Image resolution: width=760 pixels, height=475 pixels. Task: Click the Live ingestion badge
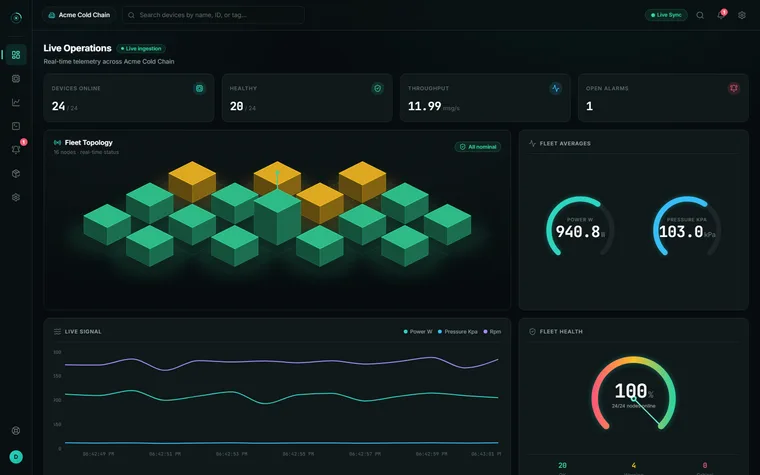(x=141, y=48)
